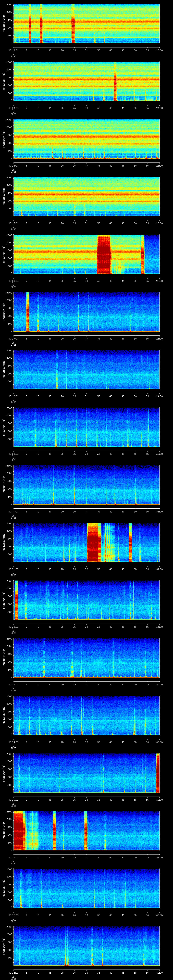This screenshot has width=173, height=980.
Task: Select the spectrogram panel starting at 13:37:00
Action: pos(86,888)
